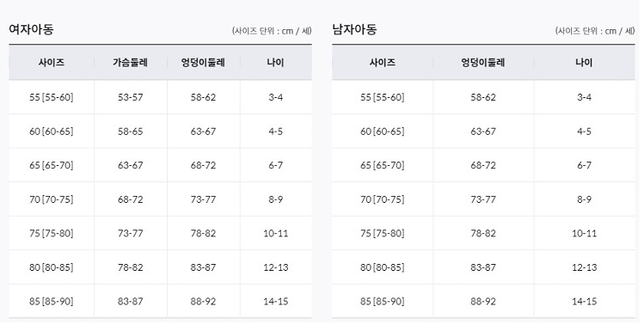Click girls table size unit note

[272, 31]
